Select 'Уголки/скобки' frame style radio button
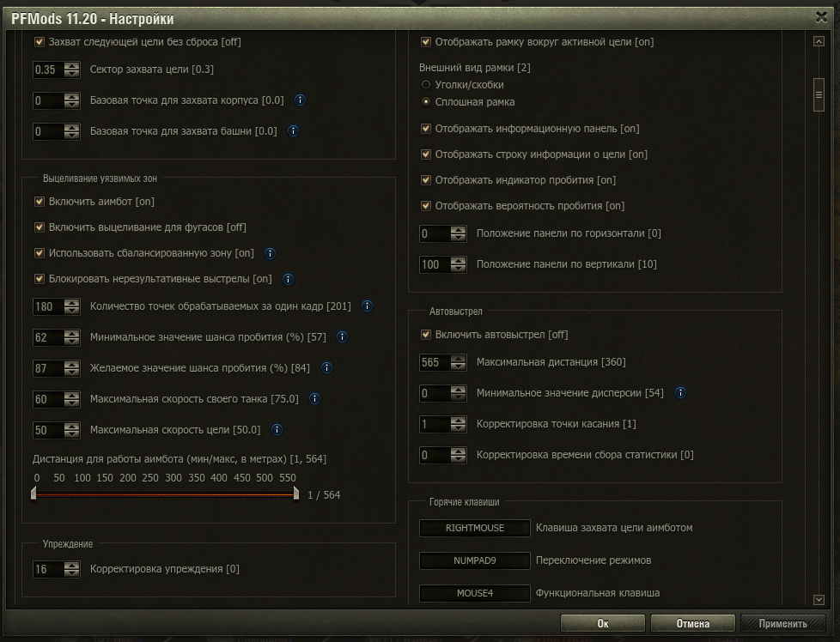840x642 pixels. [426, 85]
